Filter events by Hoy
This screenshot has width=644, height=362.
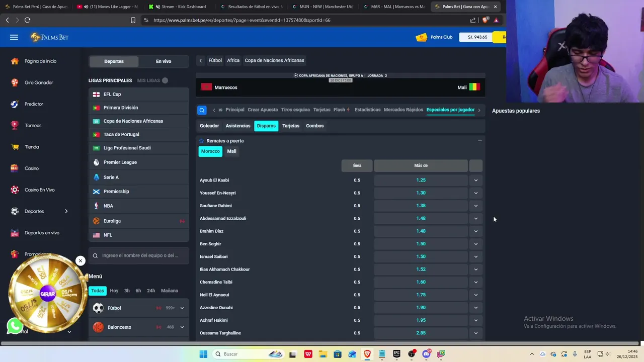pos(114,291)
